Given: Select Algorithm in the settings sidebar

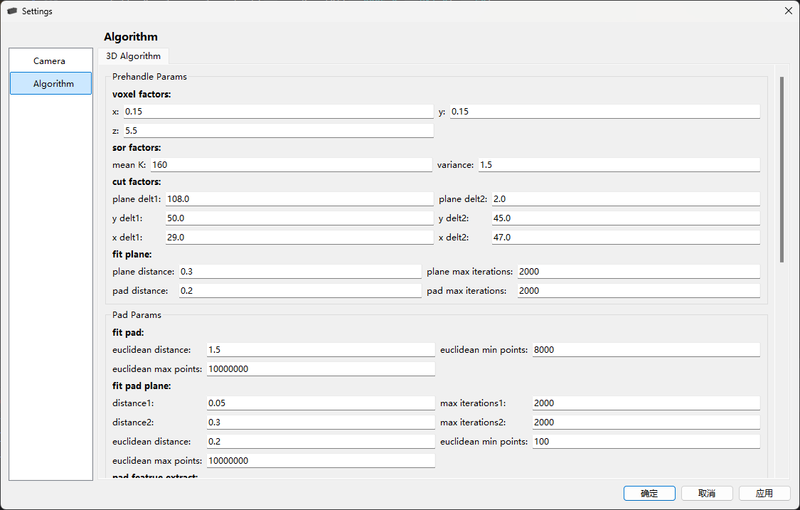Looking at the screenshot, I should coord(50,84).
